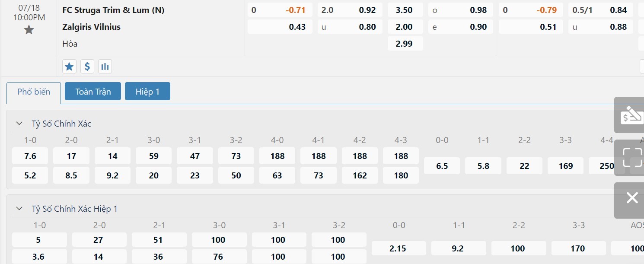Screen dimensions: 644x264
Task: Collapse the Tỷ Số Chính Xác section
Action: click(19, 124)
